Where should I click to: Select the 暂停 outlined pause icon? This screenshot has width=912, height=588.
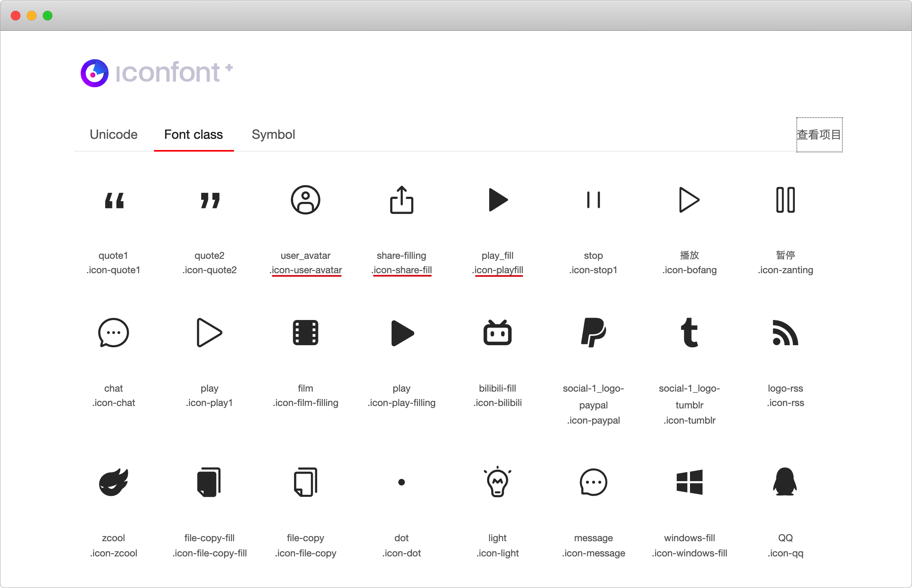(785, 200)
